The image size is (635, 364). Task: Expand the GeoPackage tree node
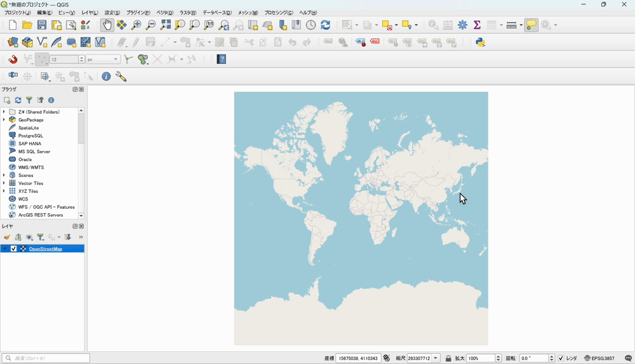tap(4, 120)
